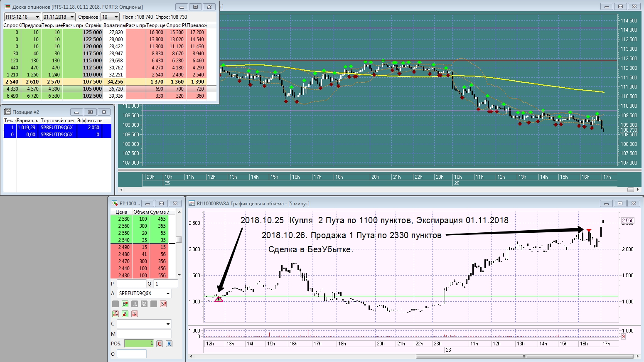Open the RTS-12.18 instrument dropdown
This screenshot has height=362, width=644.
[37, 17]
